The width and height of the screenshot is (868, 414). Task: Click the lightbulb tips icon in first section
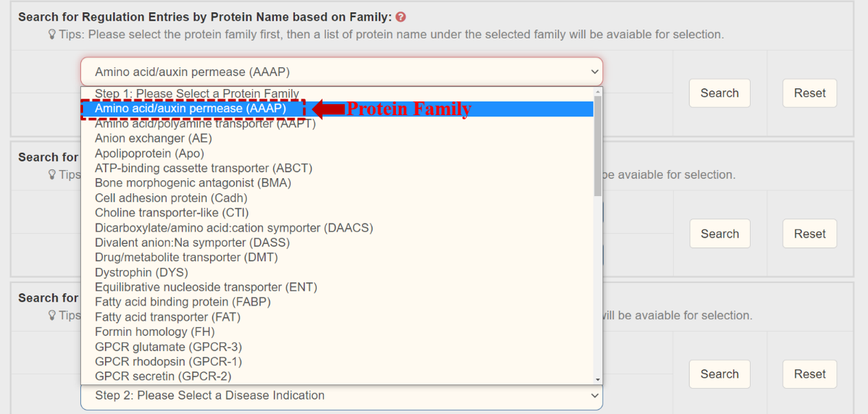point(52,35)
